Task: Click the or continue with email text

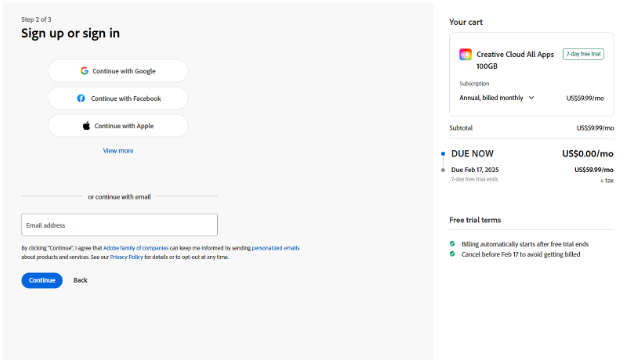Action: tap(119, 197)
